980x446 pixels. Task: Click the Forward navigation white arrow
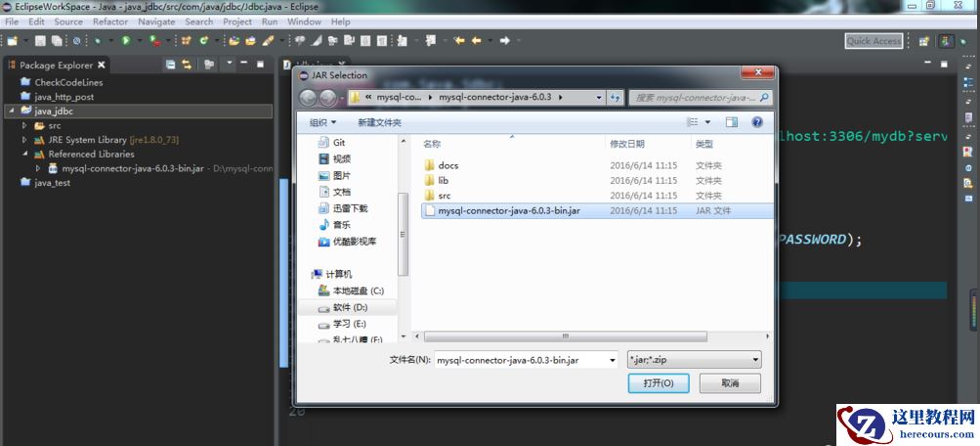505,41
